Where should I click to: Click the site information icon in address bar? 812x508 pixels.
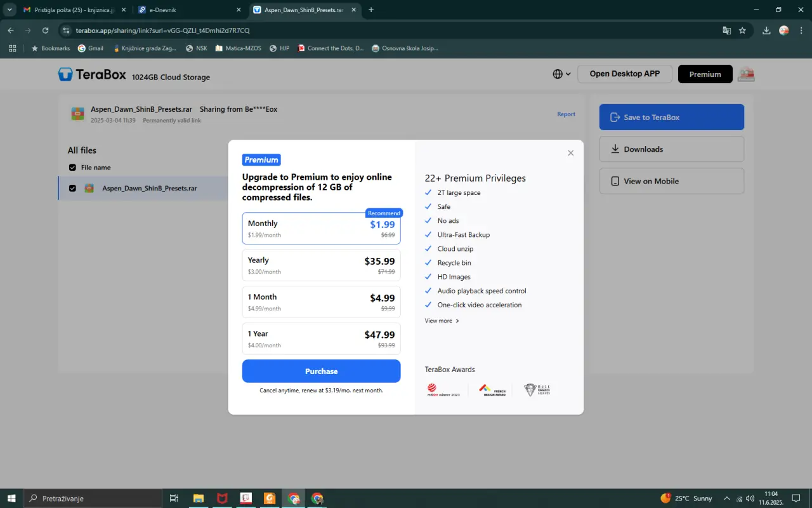[x=66, y=30]
